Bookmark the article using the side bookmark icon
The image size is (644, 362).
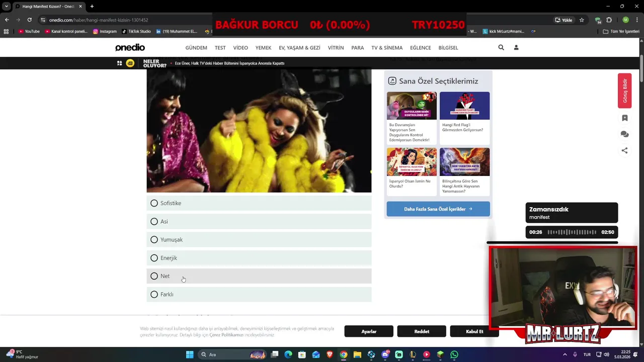624,118
